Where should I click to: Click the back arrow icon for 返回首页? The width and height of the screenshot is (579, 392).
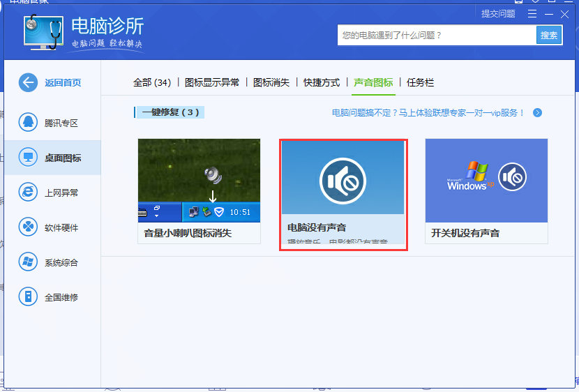click(x=28, y=82)
